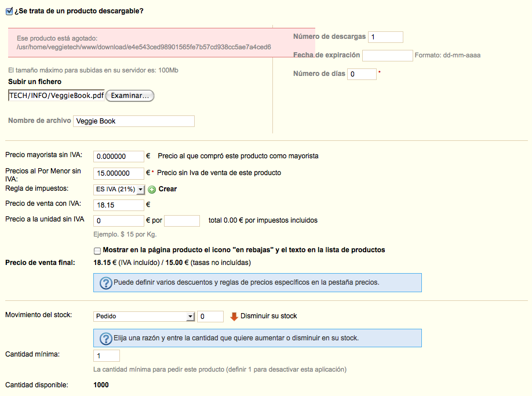Screen dimensions: 532x396
Task: Focus the Precio de venta con IVA field
Action: 118,205
